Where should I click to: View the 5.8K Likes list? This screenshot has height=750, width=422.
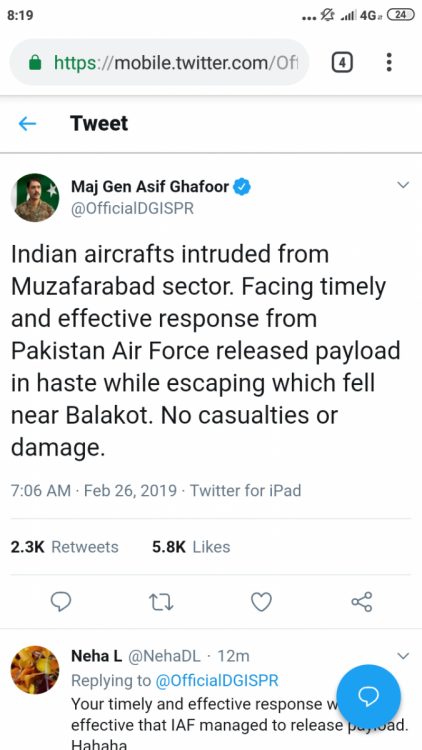tap(191, 547)
